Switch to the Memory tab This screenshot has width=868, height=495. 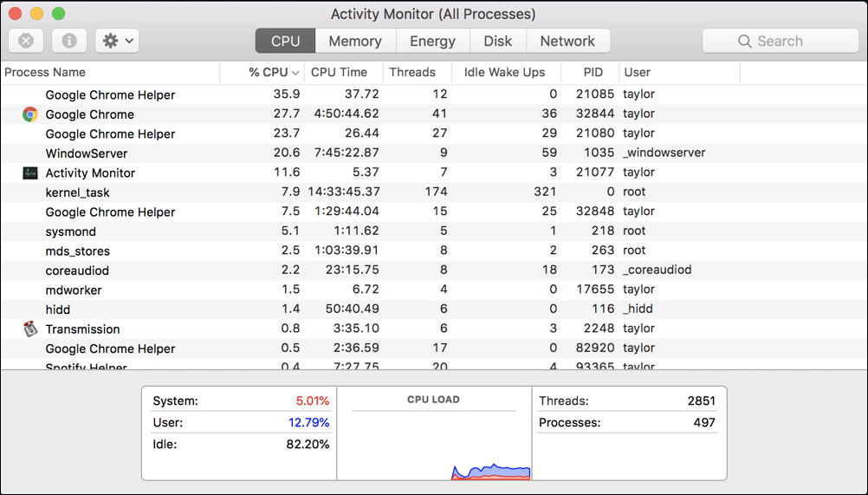355,41
